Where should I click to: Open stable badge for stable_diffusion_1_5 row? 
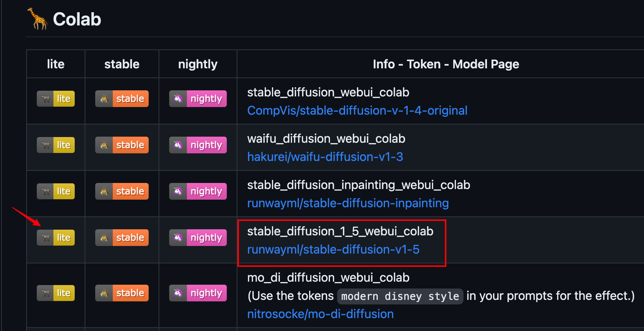point(122,238)
